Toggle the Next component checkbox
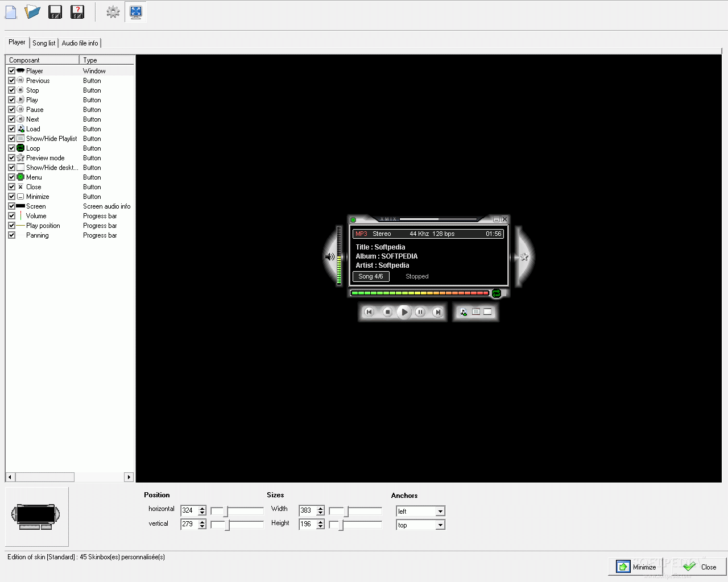Screen dimensions: 728x582 point(11,119)
